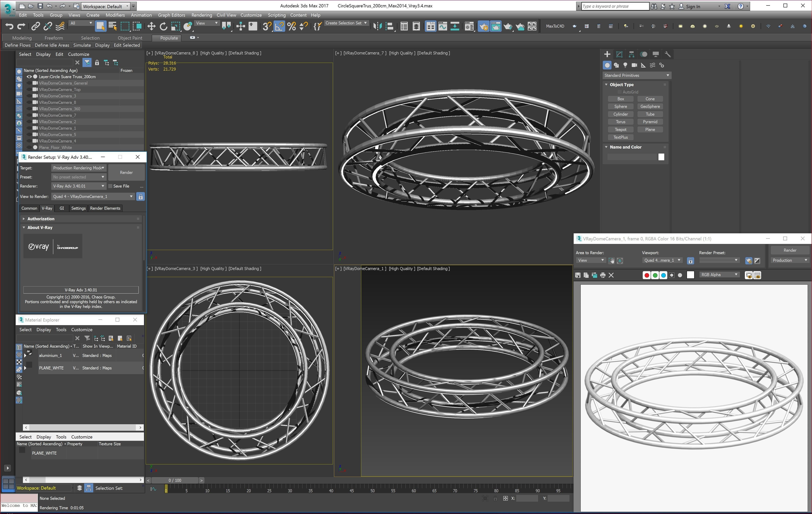This screenshot has height=514, width=812.
Task: Select the Select and Move tool
Action: point(151,26)
